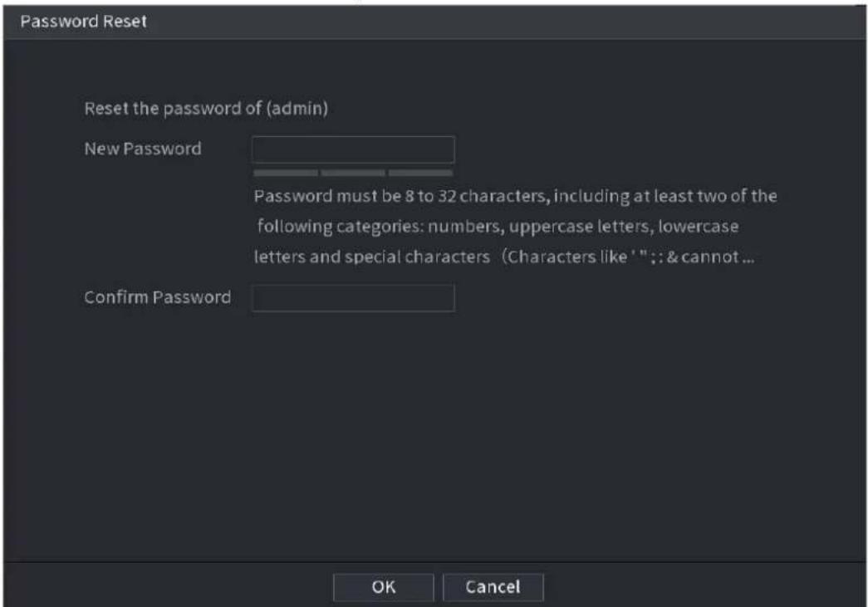This screenshot has height=607, width=868.
Task: Click the middle password strength bar segment
Action: [x=353, y=174]
